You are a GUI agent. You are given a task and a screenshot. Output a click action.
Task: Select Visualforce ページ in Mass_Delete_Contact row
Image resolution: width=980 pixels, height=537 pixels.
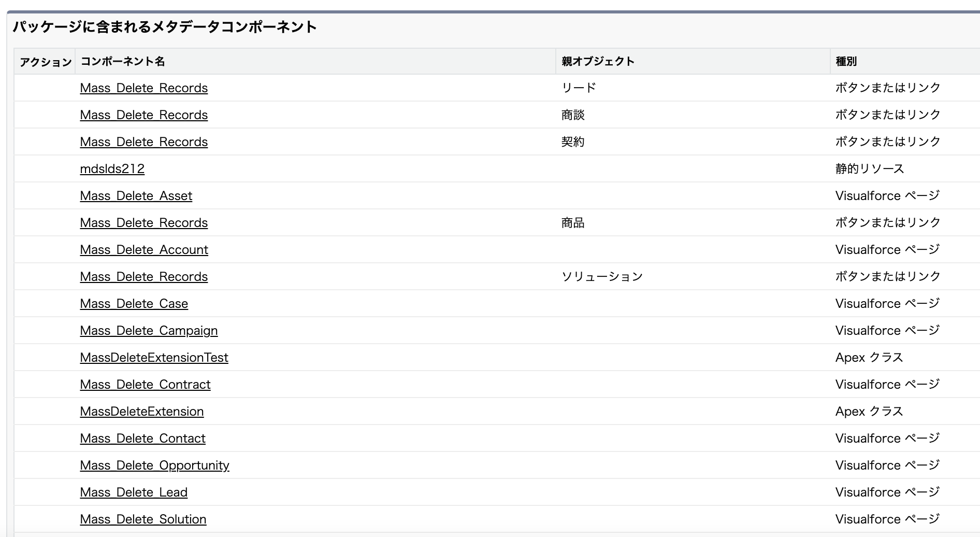(x=887, y=439)
